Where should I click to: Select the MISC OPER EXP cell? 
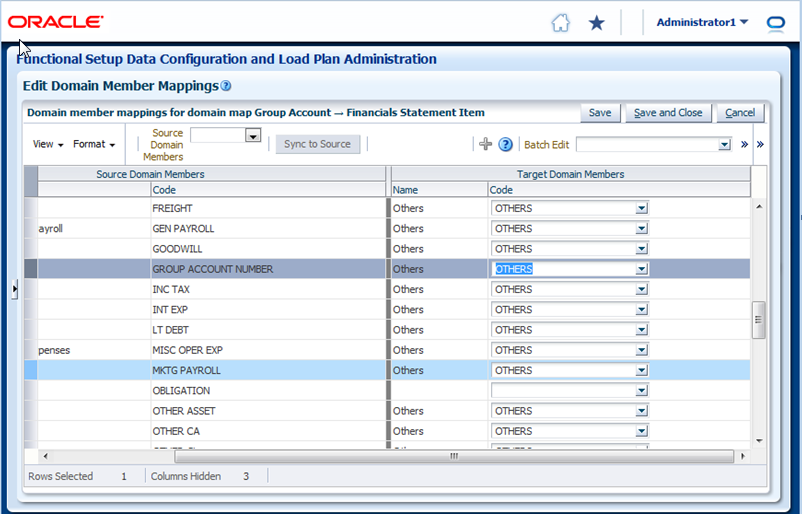(x=268, y=350)
